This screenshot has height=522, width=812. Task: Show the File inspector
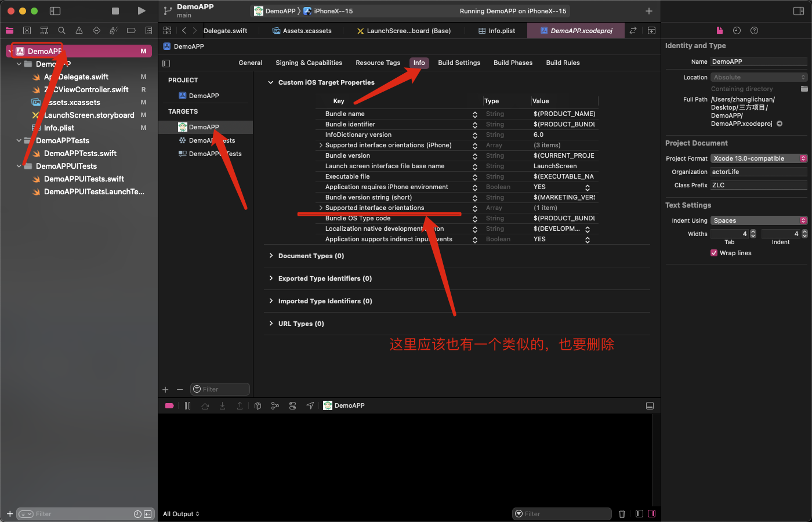point(719,31)
